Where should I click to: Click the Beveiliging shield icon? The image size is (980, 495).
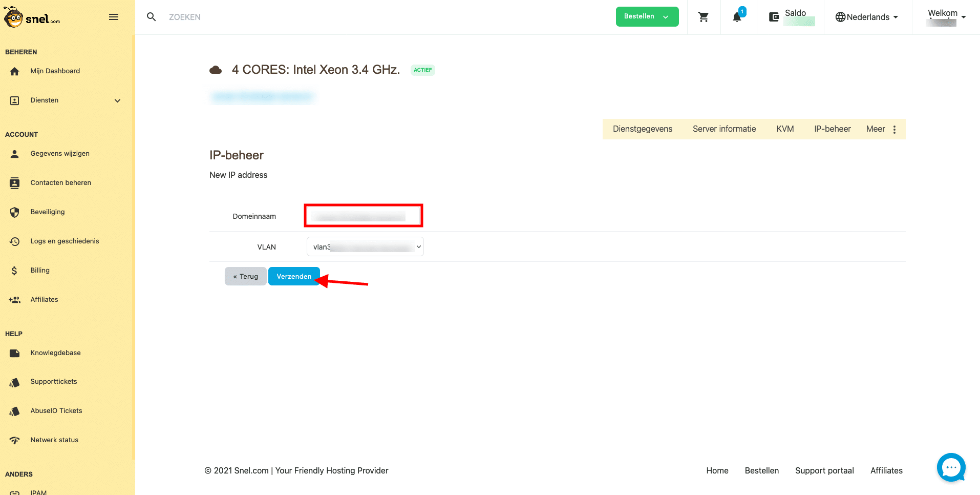[x=15, y=212]
